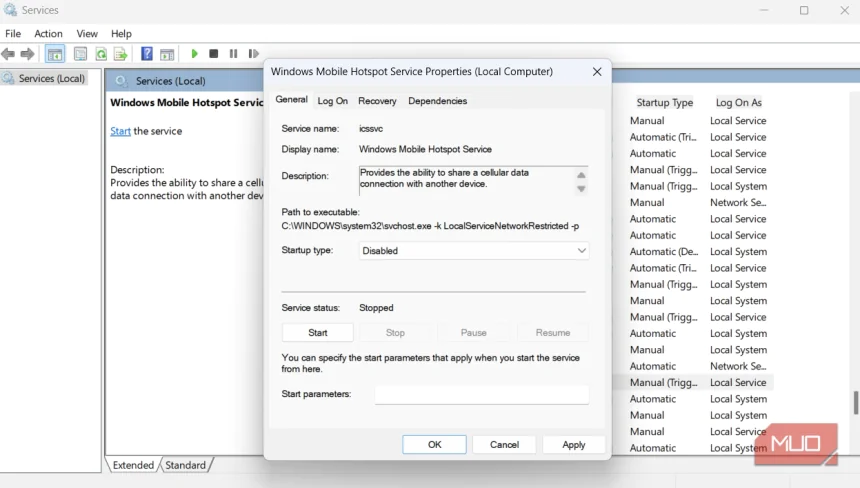Switch to the Log On tab
This screenshot has height=488, width=860.
coord(333,101)
